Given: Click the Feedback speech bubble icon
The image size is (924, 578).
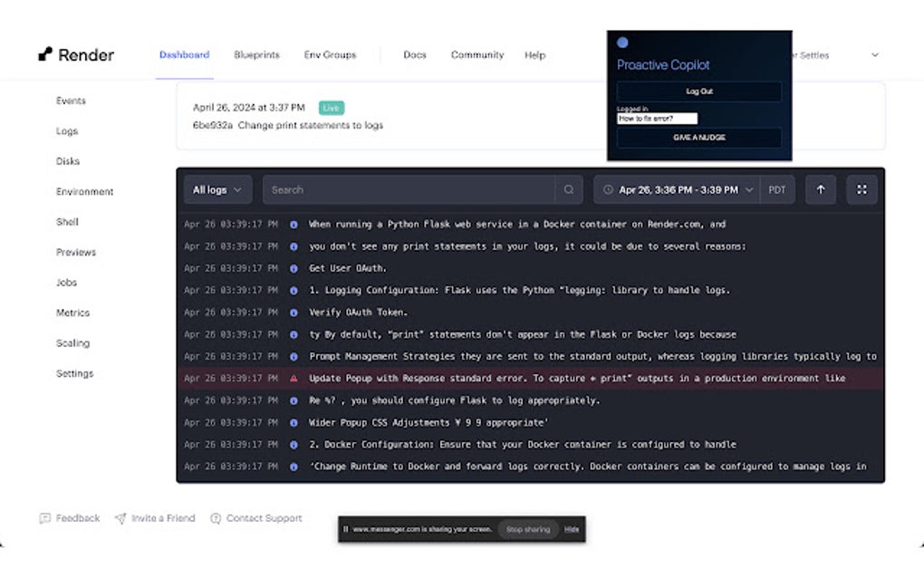Looking at the screenshot, I should click(43, 518).
